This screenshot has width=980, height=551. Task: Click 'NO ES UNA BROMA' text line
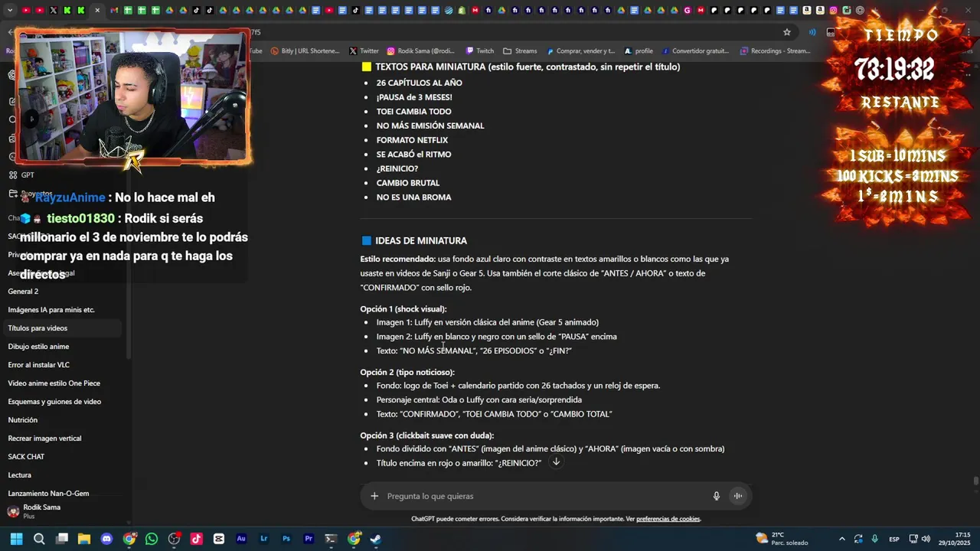pos(413,197)
